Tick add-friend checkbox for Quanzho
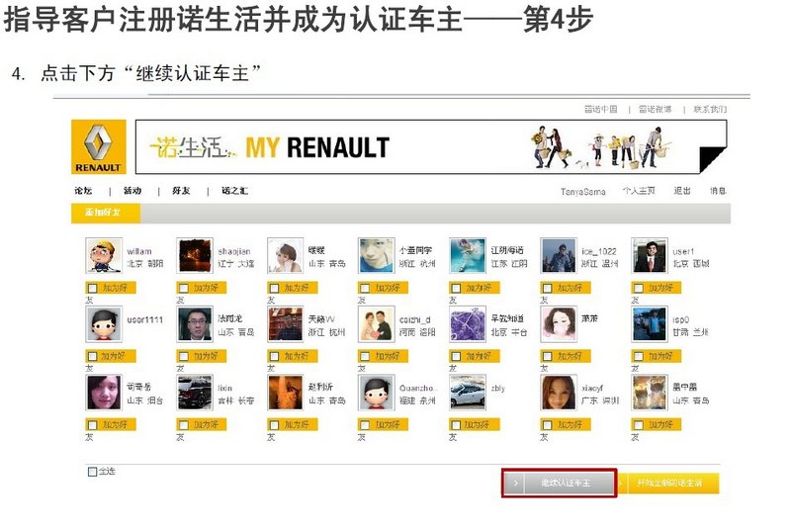The image size is (791, 532). point(365,425)
